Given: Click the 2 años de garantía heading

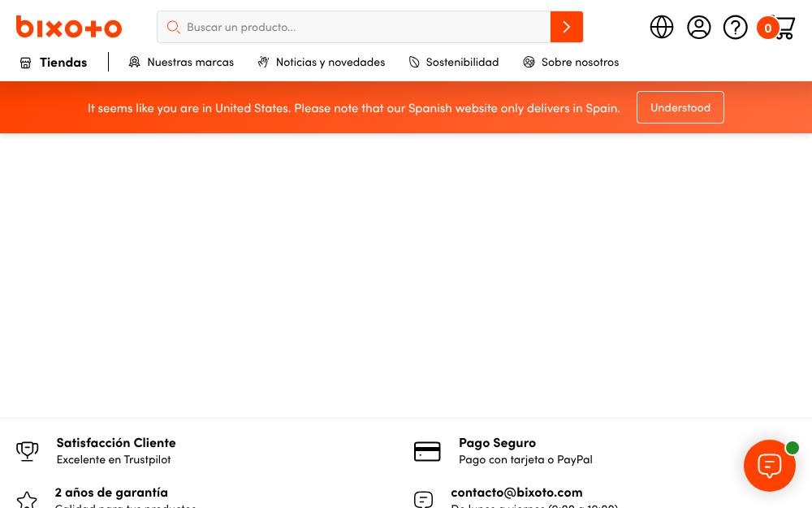Looking at the screenshot, I should 111,492.
